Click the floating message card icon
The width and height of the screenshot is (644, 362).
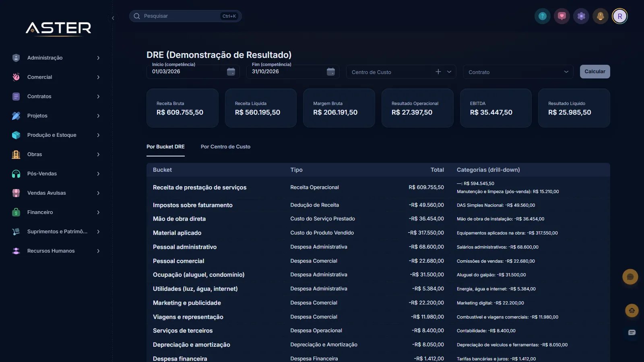pos(632,332)
